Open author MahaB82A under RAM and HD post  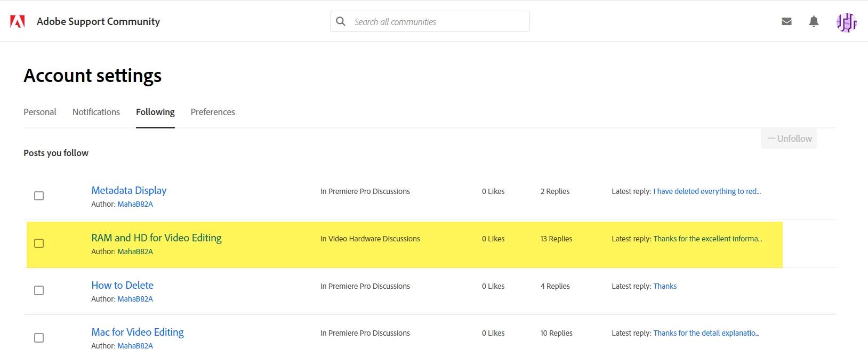(x=135, y=251)
